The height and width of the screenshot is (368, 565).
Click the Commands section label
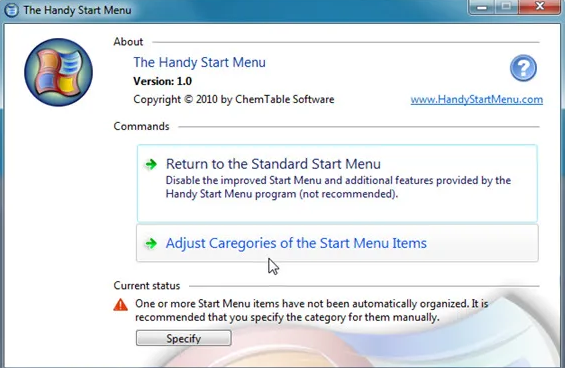pyautogui.click(x=141, y=127)
